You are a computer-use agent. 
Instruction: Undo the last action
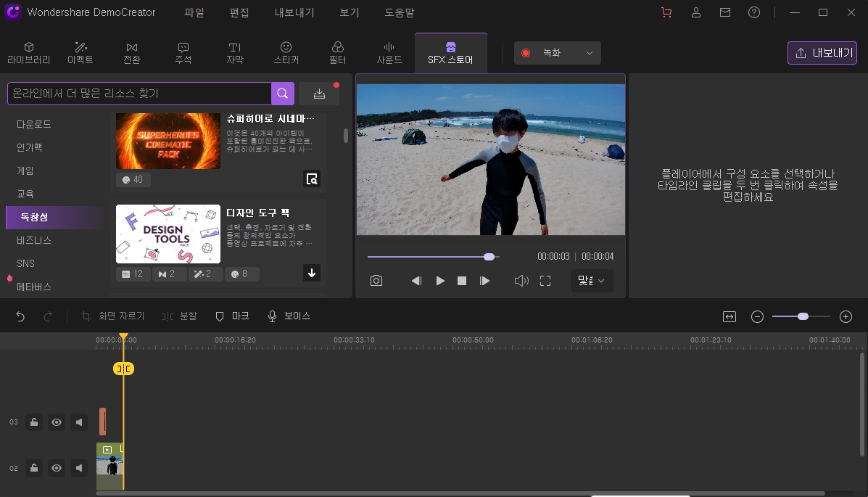click(20, 316)
